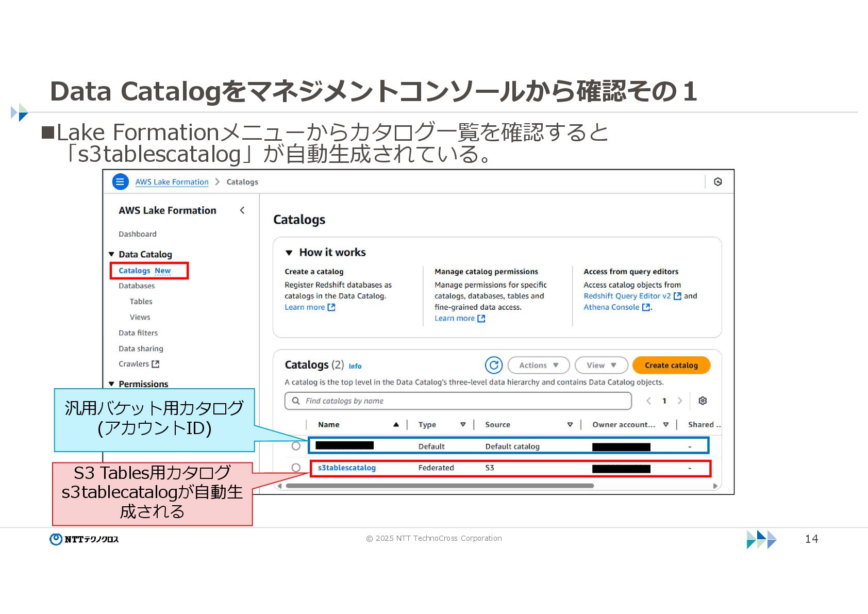Open Dashboard in the side navigation

tap(138, 234)
